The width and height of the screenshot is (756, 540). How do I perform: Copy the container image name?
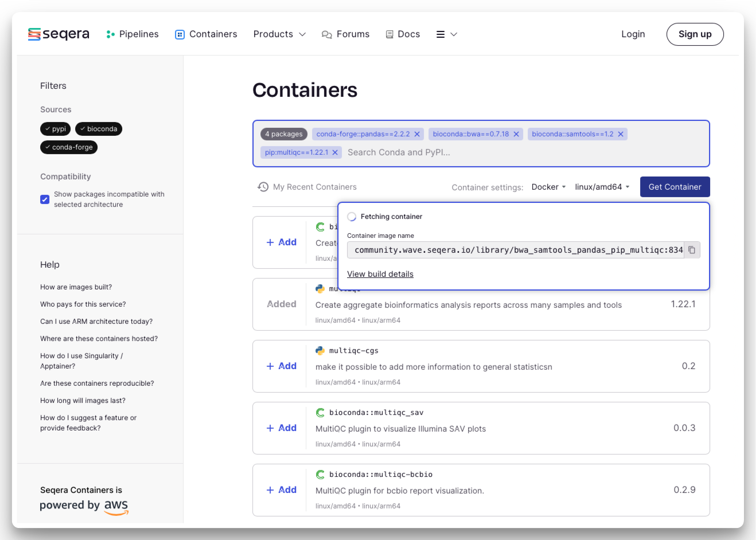click(692, 250)
